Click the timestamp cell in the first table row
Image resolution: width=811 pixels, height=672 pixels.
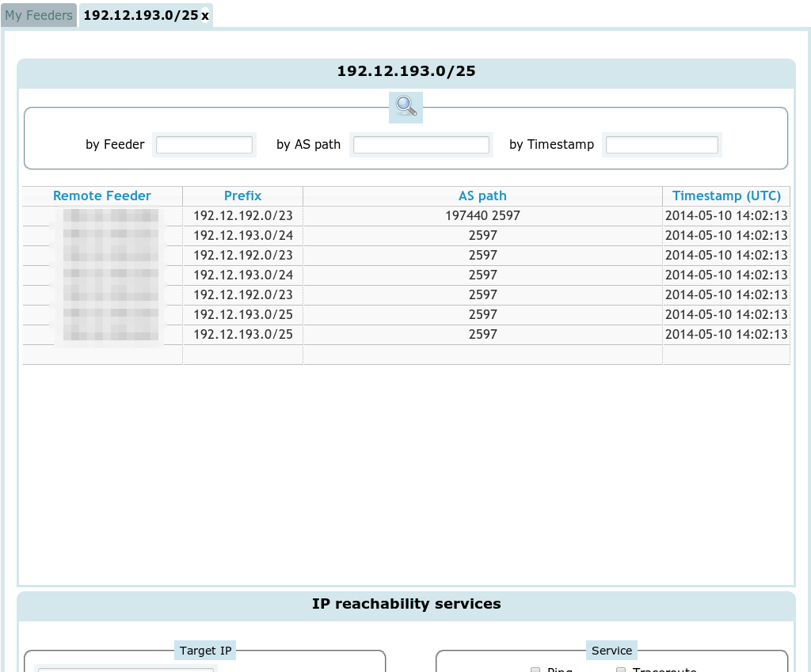726,216
